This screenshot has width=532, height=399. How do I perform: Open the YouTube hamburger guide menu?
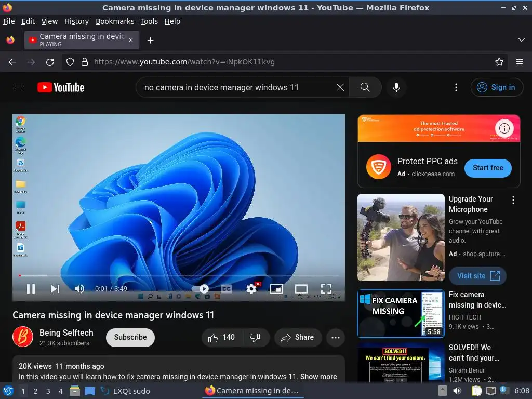[19, 87]
